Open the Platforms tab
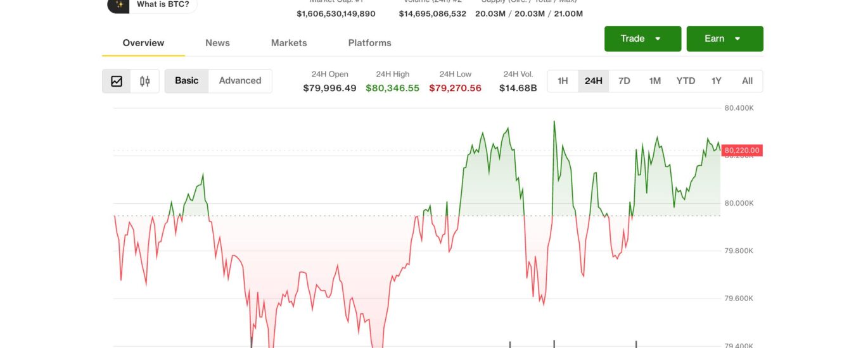868x348 pixels. [370, 43]
